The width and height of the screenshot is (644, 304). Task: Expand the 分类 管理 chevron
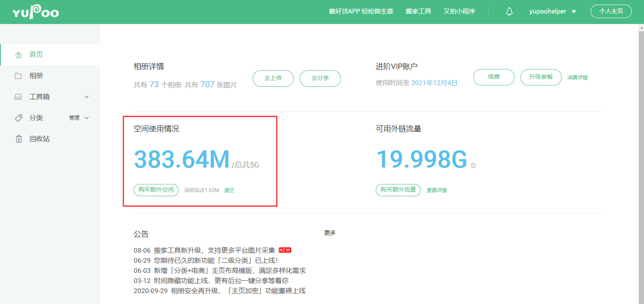click(87, 118)
